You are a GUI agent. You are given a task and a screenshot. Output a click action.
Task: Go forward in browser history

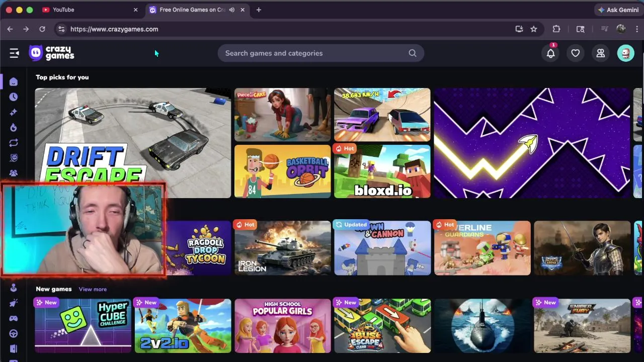click(26, 29)
